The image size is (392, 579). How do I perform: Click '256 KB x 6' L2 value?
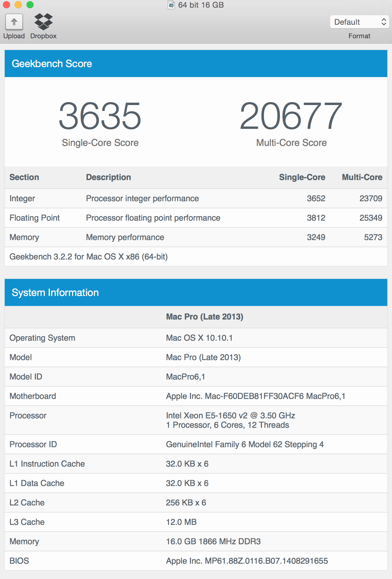pyautogui.click(x=186, y=503)
